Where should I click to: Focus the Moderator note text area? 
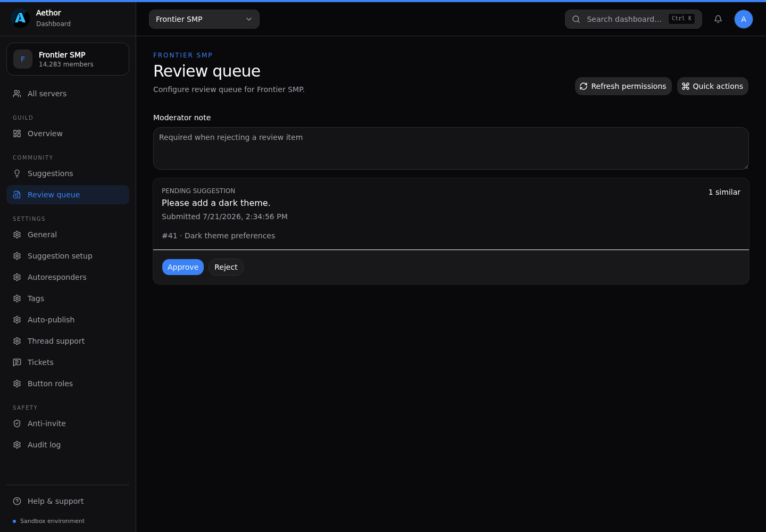pos(451,148)
